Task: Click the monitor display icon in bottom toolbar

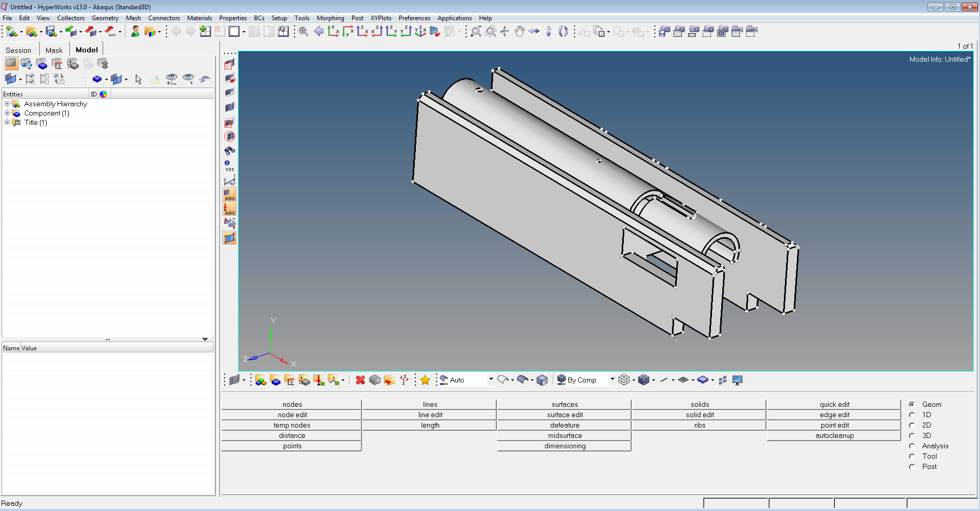Action: [737, 380]
